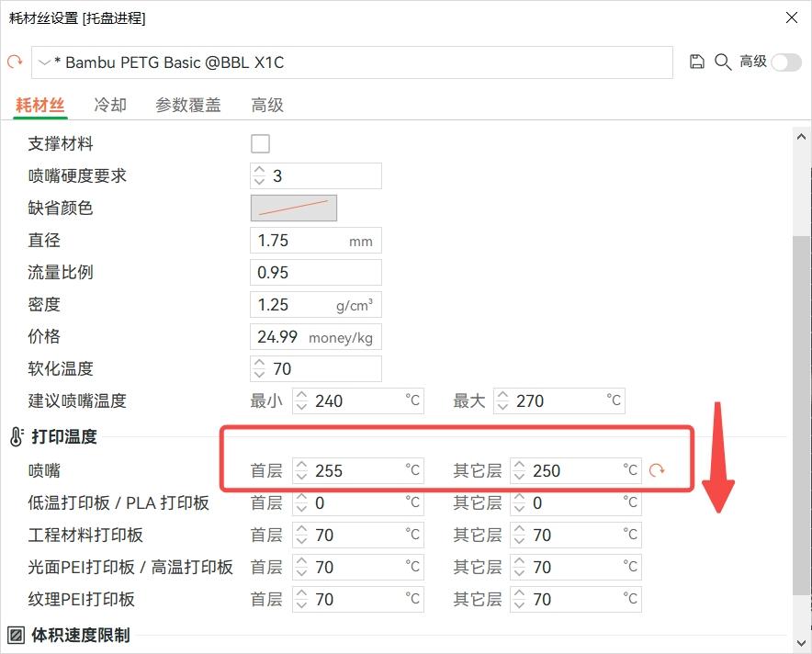The width and height of the screenshot is (812, 654).
Task: Click the 纹理PEI打印板 其它层 70 field
Action: click(576, 599)
